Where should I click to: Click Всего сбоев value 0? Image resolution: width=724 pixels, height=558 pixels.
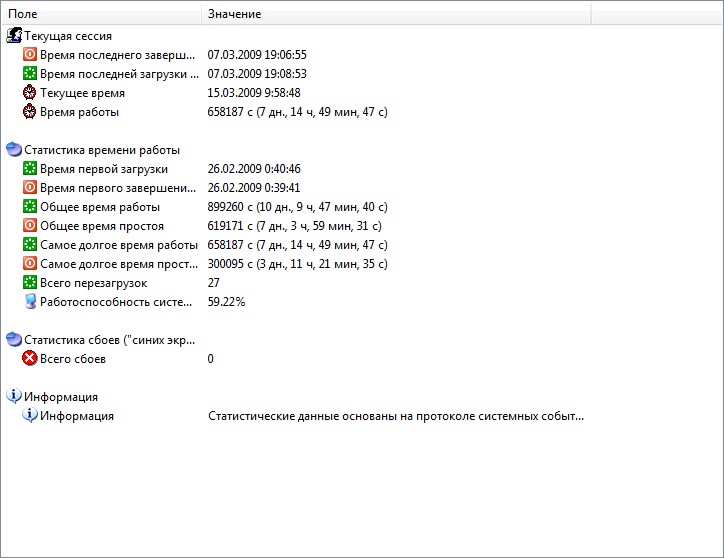[x=211, y=358]
